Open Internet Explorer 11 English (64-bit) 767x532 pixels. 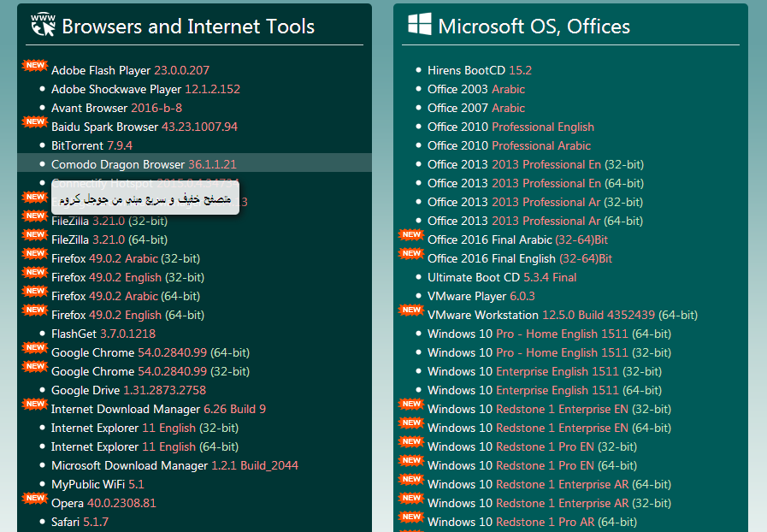tap(145, 446)
